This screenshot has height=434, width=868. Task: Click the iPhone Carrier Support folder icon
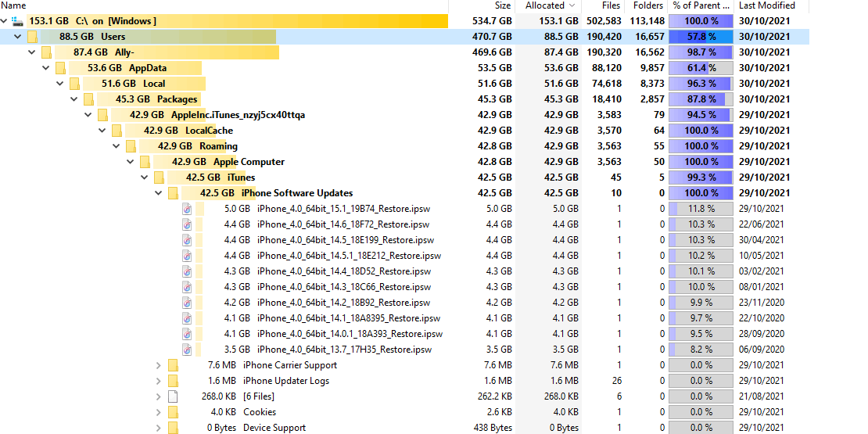174,365
